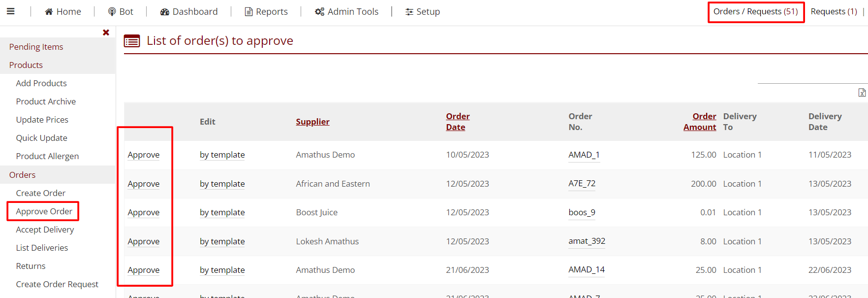Go to the Dashboard page
The height and width of the screenshot is (298, 868).
pyautogui.click(x=189, y=11)
